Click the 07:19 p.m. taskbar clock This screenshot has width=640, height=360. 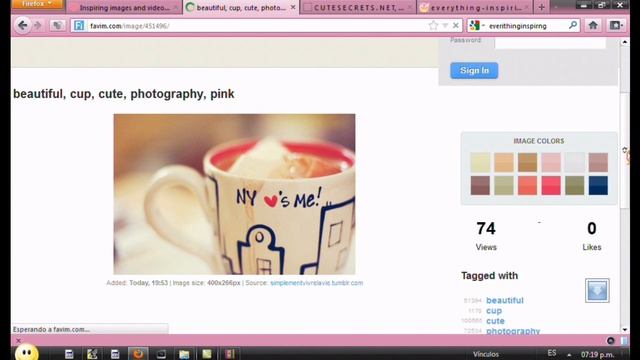click(598, 354)
